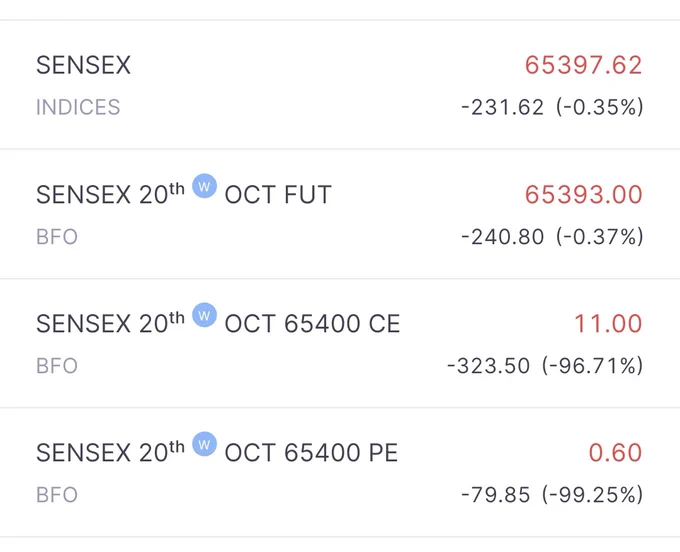
Task: Click the weekly 'W' badge on the OCT FUT row
Action: point(204,186)
